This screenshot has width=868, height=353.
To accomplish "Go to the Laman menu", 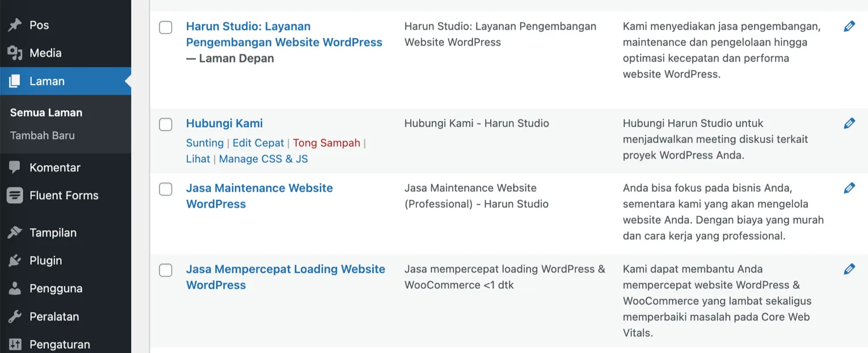I will (66, 81).
